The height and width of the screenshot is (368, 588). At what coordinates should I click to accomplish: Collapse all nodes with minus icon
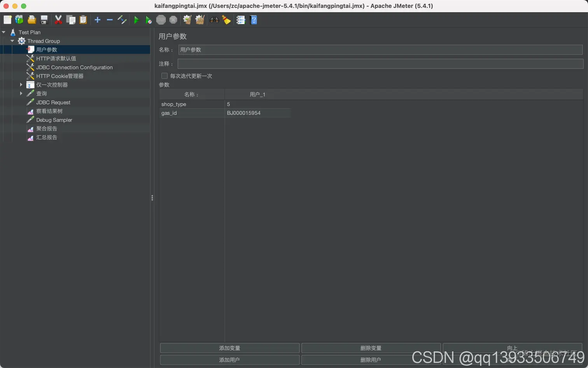[110, 20]
